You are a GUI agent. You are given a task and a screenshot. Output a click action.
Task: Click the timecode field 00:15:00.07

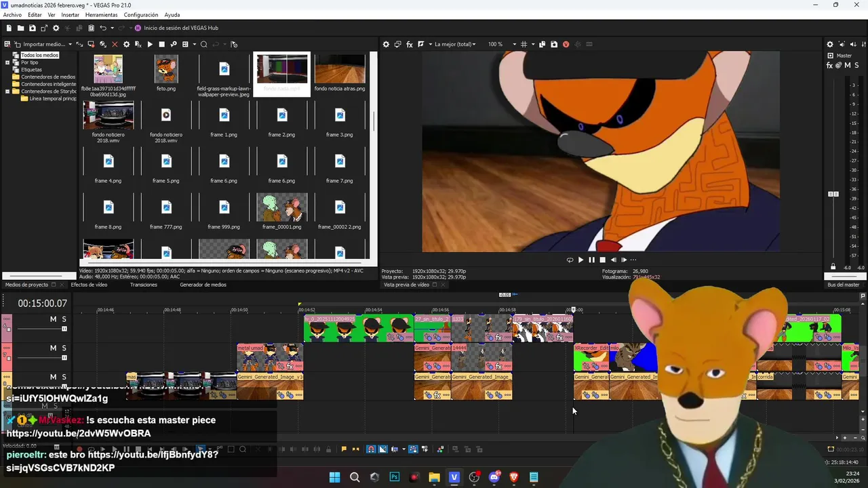[x=42, y=303]
